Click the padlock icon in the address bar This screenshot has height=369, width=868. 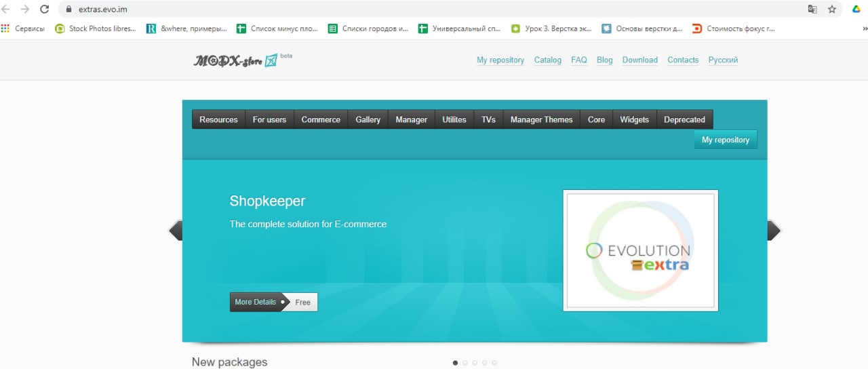pyautogui.click(x=68, y=9)
